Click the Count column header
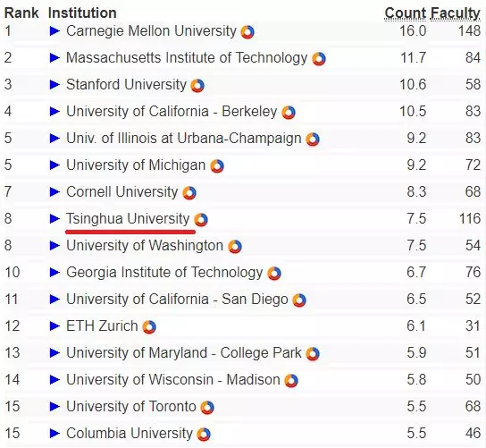486x448 pixels. click(406, 13)
